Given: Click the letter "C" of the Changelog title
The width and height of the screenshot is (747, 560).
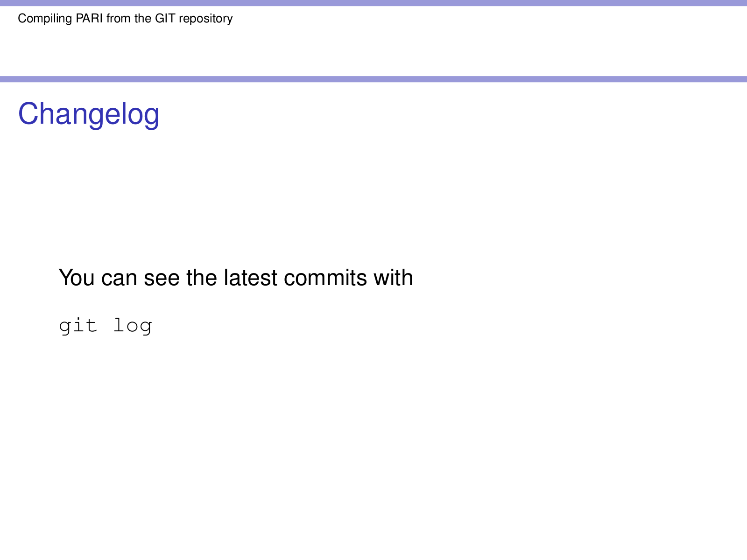Looking at the screenshot, I should (x=28, y=113).
